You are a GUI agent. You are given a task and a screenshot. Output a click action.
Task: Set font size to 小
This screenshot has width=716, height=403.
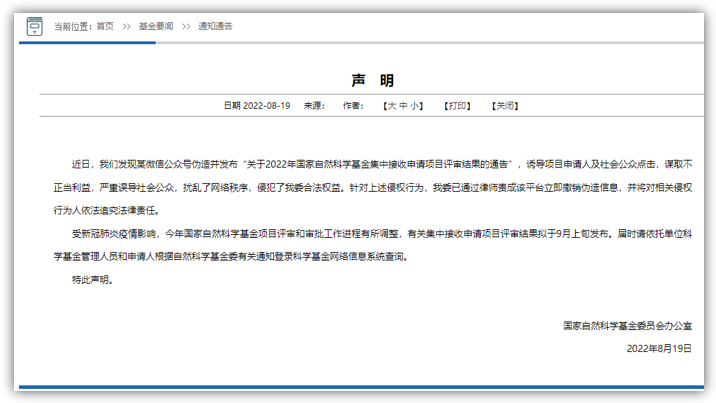click(414, 106)
